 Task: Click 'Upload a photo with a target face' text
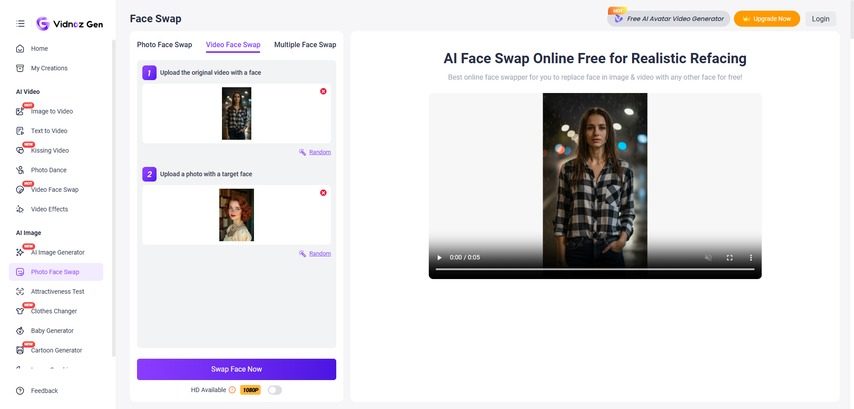[x=206, y=174]
